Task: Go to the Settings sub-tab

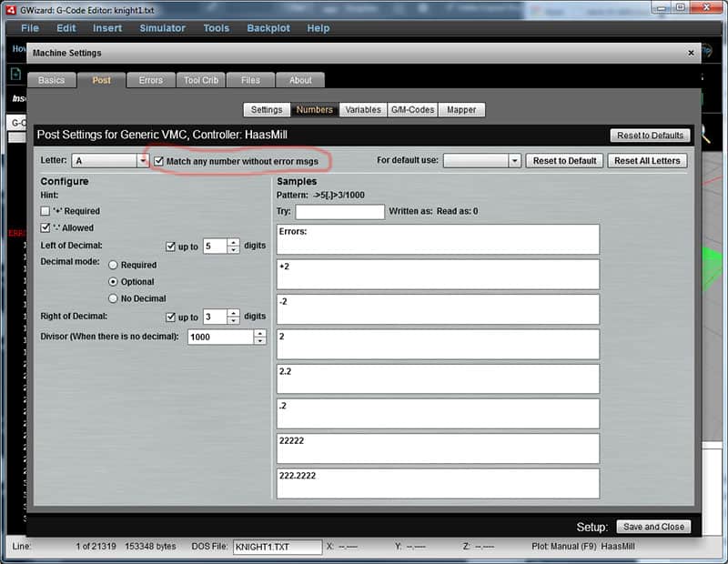Action: point(266,109)
